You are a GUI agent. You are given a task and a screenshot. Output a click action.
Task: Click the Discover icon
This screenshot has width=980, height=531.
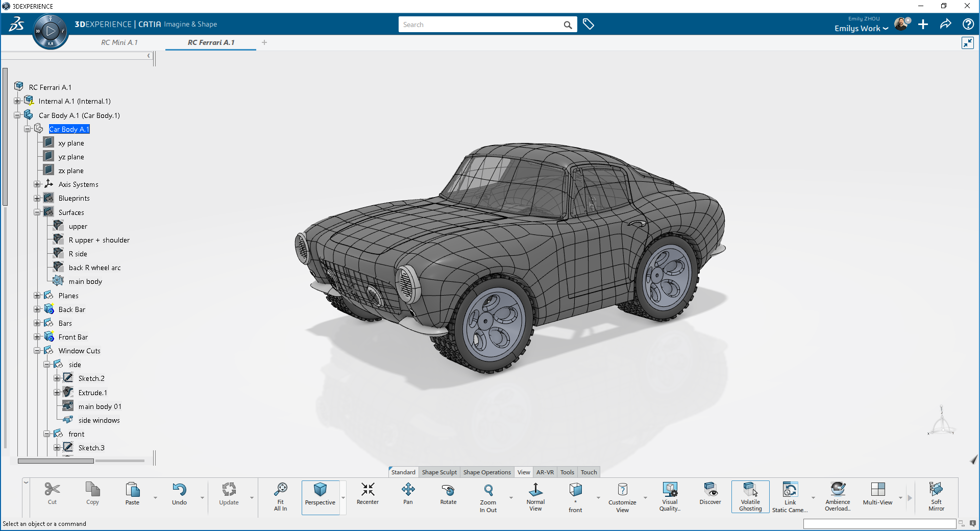click(x=710, y=494)
